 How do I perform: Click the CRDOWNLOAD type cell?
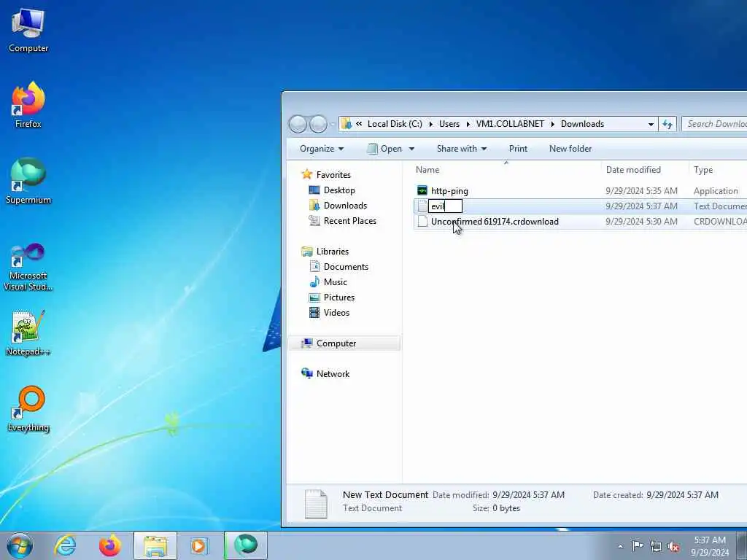(720, 222)
